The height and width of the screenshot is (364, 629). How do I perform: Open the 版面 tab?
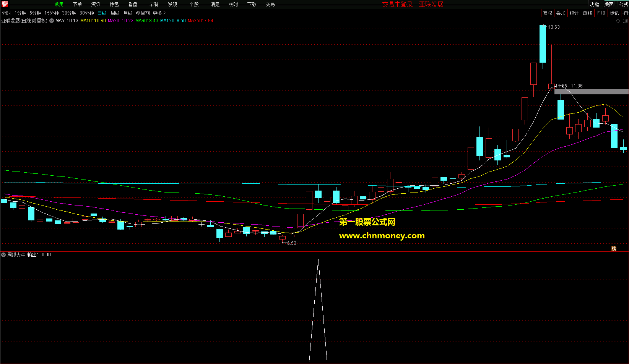(609, 4)
